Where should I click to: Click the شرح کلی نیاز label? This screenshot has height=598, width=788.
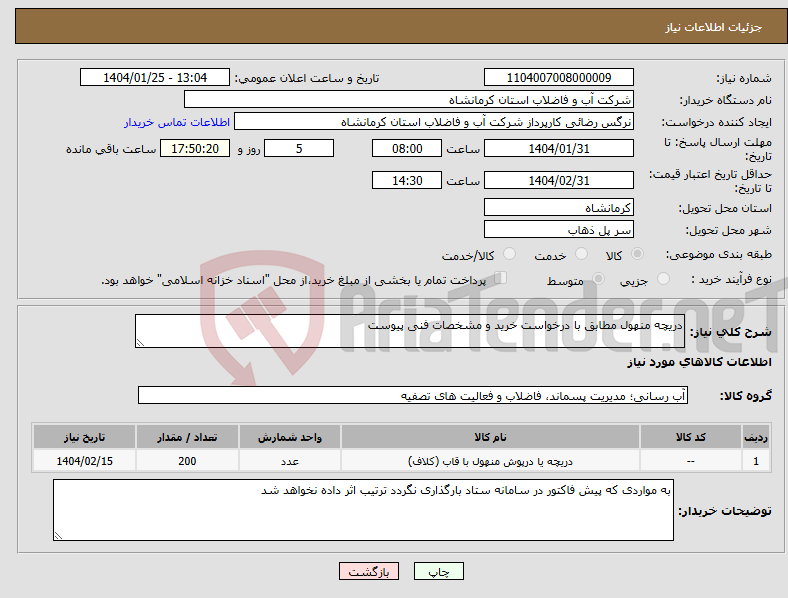pyautogui.click(x=731, y=332)
